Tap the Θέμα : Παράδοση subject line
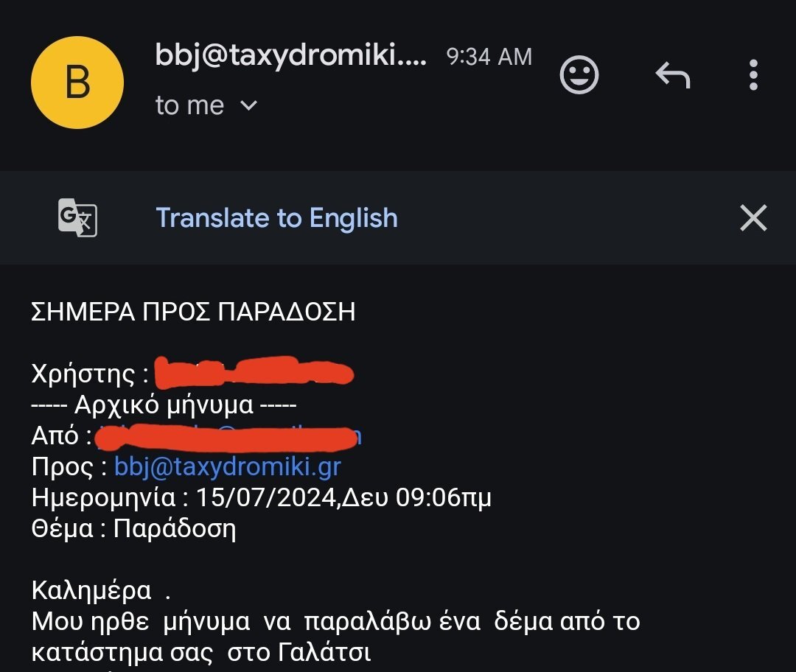The height and width of the screenshot is (672, 796). pyautogui.click(x=133, y=529)
